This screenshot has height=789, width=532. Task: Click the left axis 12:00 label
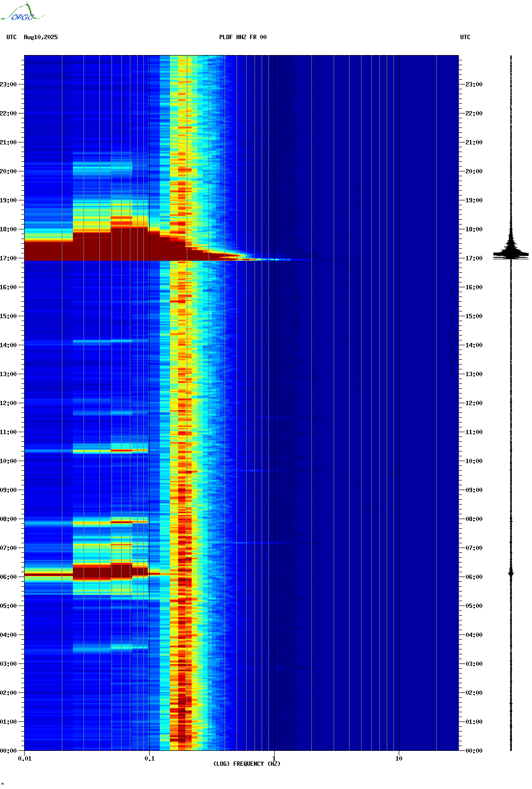click(8, 403)
